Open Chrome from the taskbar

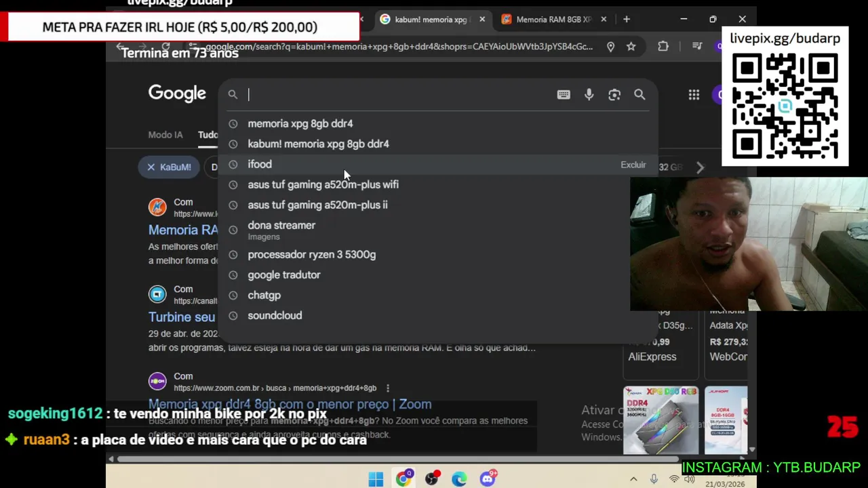(x=404, y=479)
